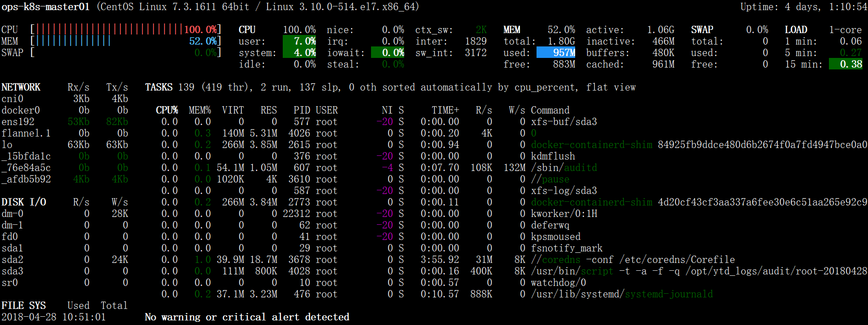Select the dm-0 disk row
The width and height of the screenshot is (868, 325).
tap(65, 214)
